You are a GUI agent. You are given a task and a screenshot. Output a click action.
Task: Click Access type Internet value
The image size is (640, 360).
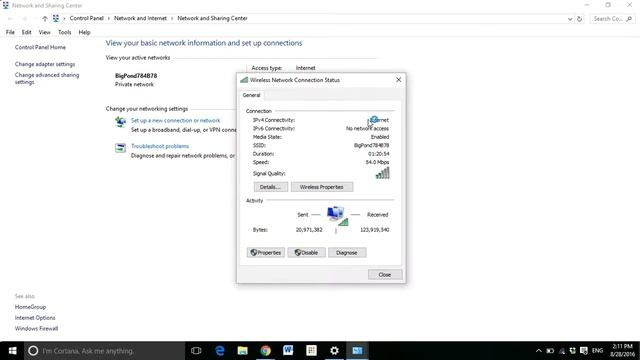click(x=306, y=68)
